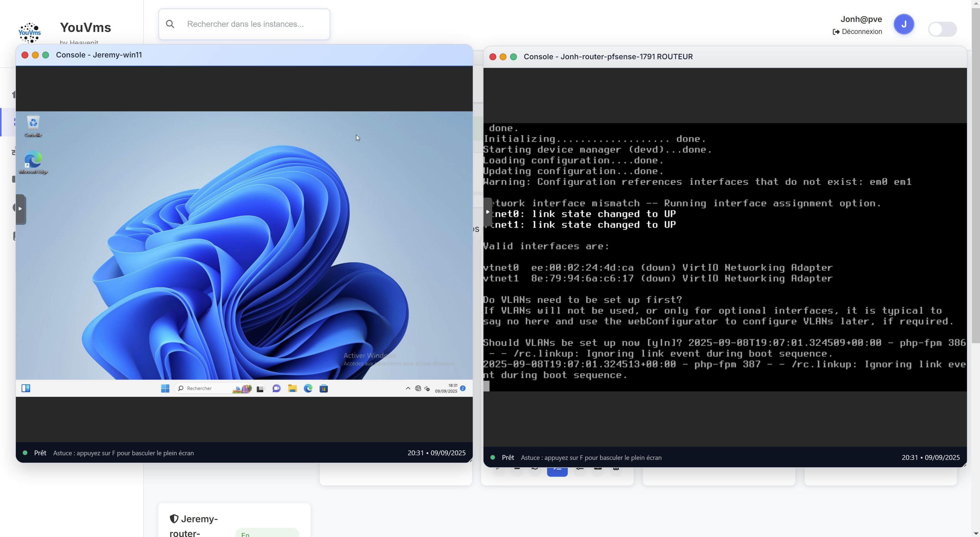Click the taskbar clock and date

[446, 388]
